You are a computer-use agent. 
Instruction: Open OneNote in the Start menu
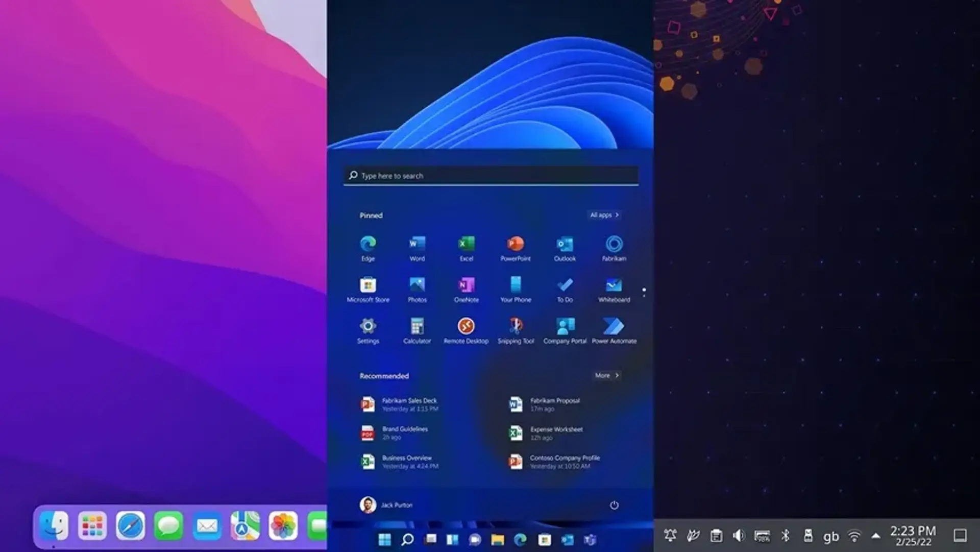click(x=466, y=290)
